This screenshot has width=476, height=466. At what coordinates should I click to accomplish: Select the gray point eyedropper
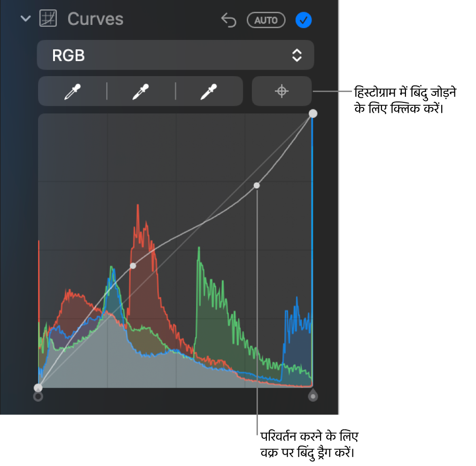(x=141, y=92)
